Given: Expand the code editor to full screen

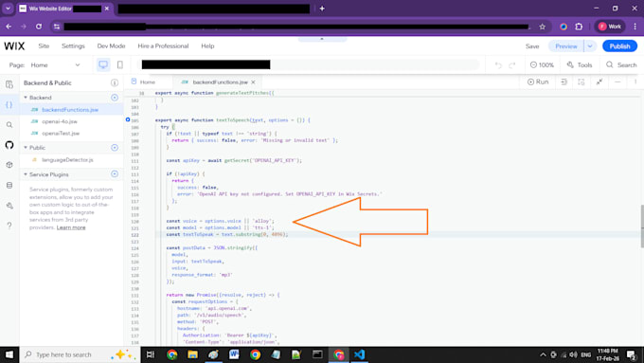Looking at the screenshot, I should tap(599, 82).
